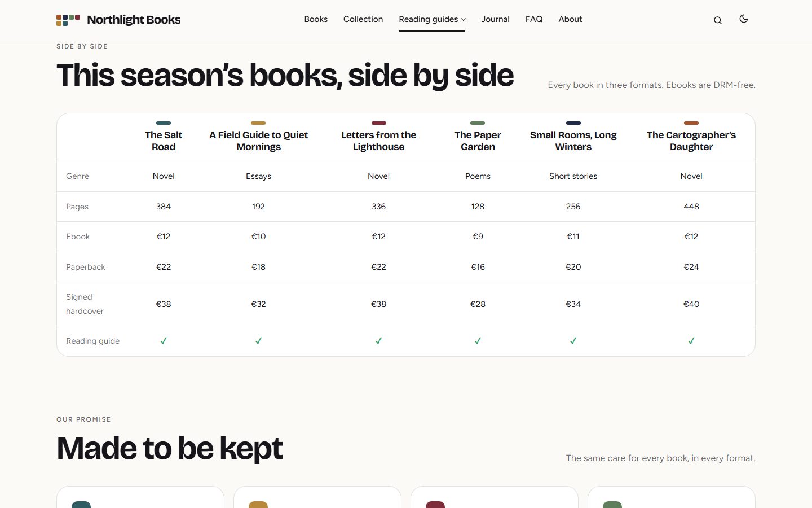Click the teal color bar above The Salt Road

click(x=164, y=122)
